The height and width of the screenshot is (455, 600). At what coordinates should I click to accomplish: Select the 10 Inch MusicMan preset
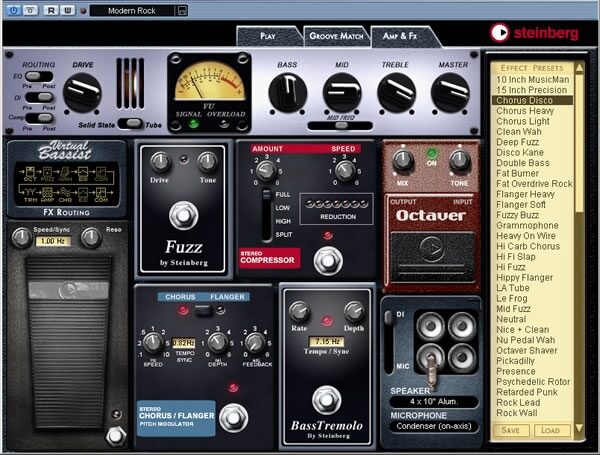[532, 80]
